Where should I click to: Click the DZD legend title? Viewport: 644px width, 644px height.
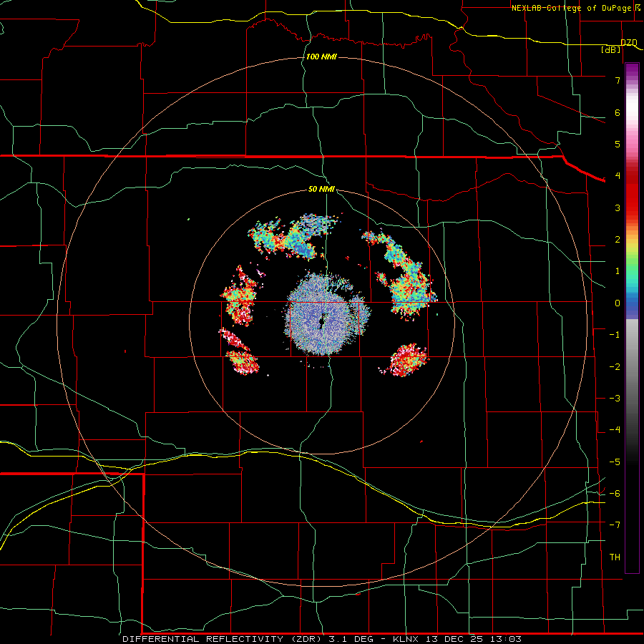tap(629, 42)
